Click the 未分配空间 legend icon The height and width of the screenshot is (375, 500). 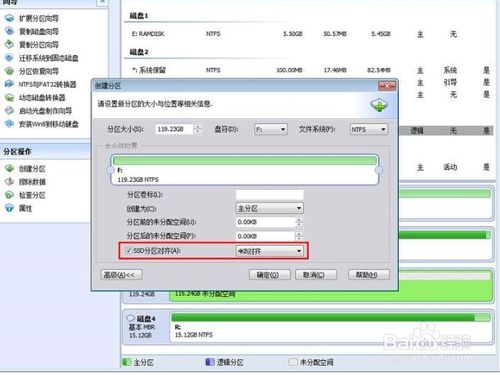point(293,362)
